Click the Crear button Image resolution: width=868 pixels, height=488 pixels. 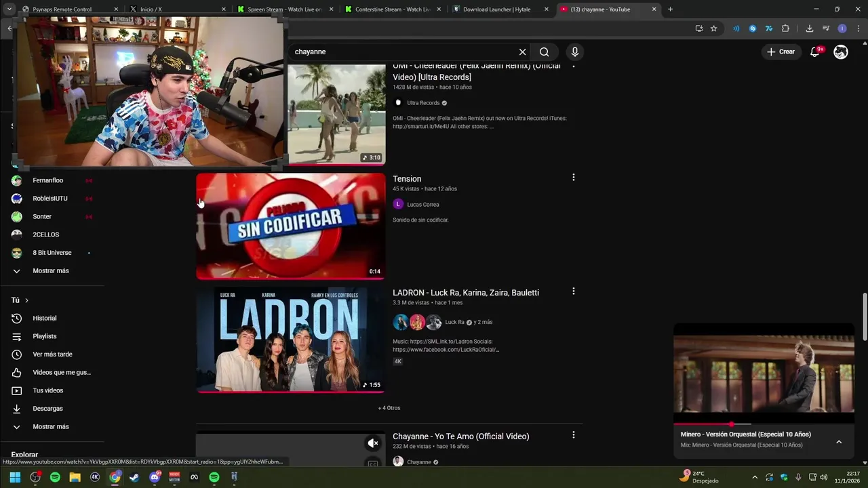pos(781,52)
